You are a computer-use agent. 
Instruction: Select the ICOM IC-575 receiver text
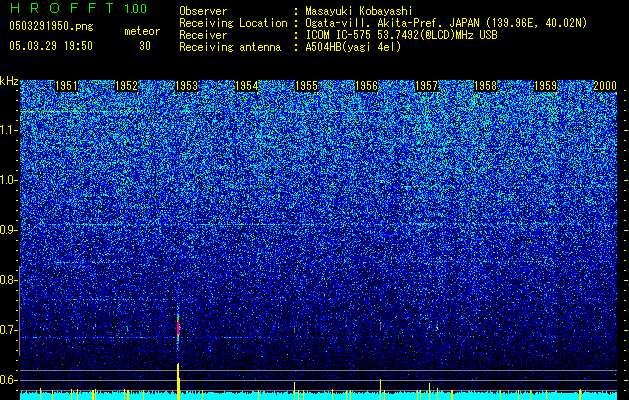(401, 35)
